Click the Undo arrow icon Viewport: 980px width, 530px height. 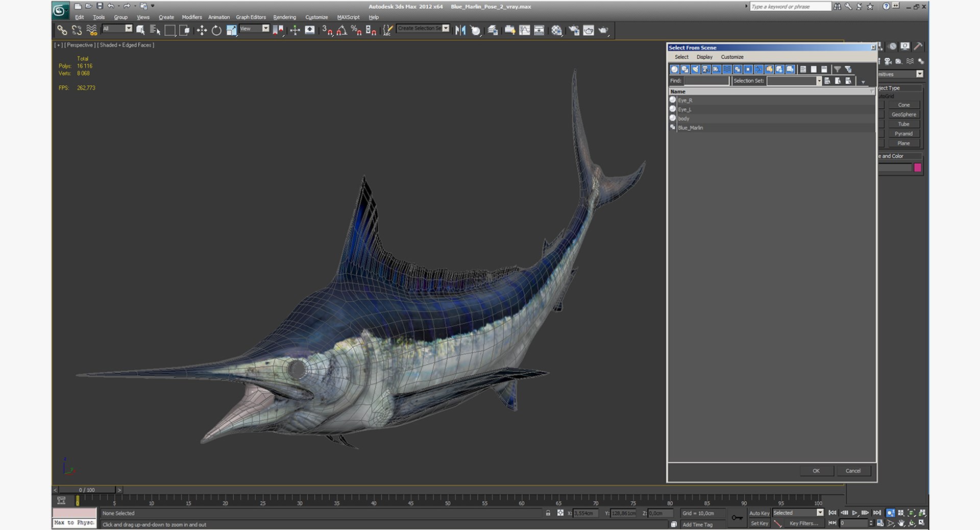click(x=111, y=6)
